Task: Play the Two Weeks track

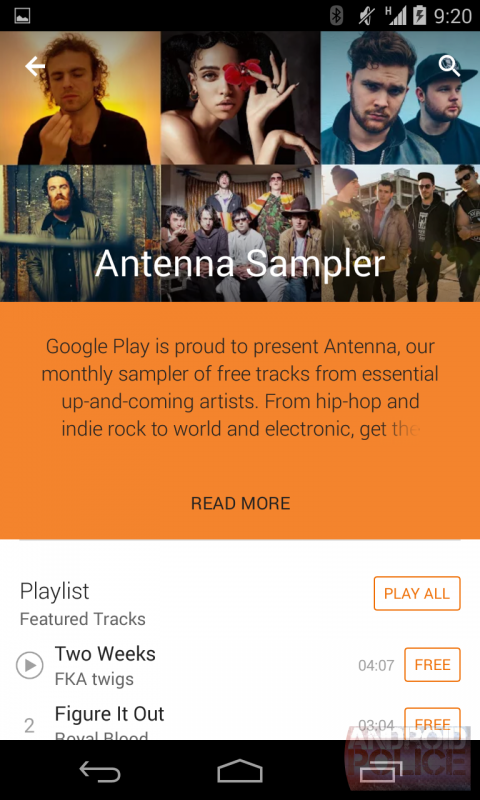Action: click(30, 665)
